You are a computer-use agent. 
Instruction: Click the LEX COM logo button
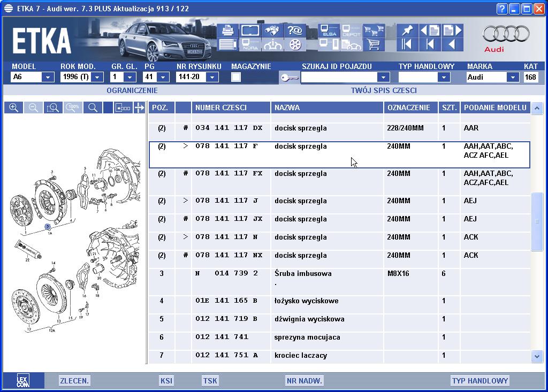pyautogui.click(x=23, y=380)
